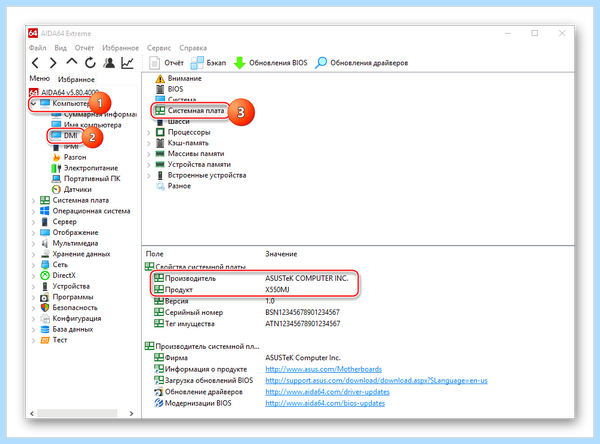Click the scrollbar right arrow
This screenshot has width=600, height=444.
pyautogui.click(x=131, y=413)
